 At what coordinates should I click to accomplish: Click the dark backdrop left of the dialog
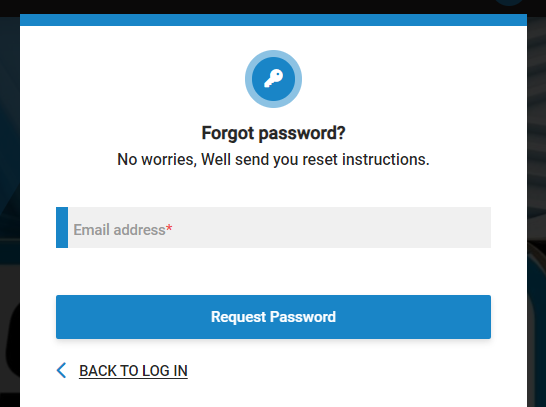[x=10, y=209]
